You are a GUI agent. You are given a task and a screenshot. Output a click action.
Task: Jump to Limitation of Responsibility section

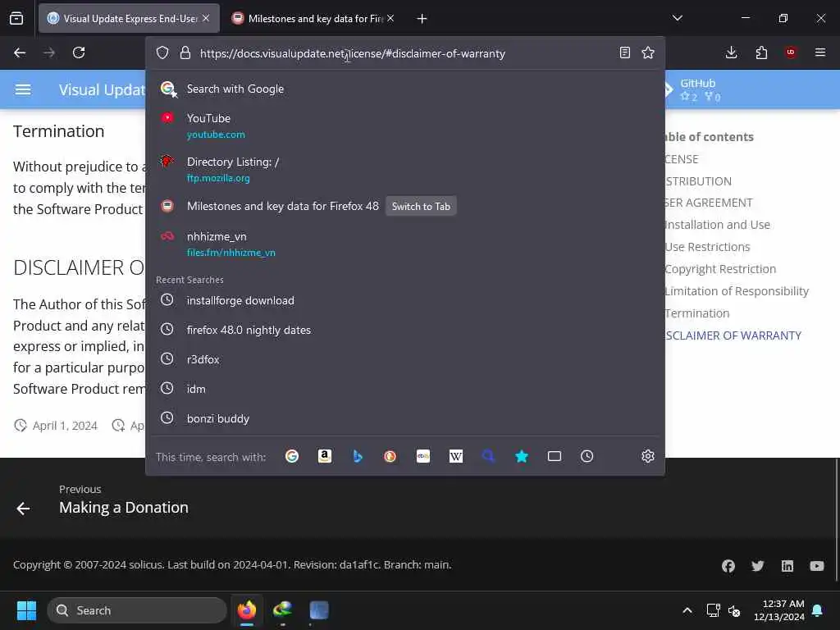[737, 291]
